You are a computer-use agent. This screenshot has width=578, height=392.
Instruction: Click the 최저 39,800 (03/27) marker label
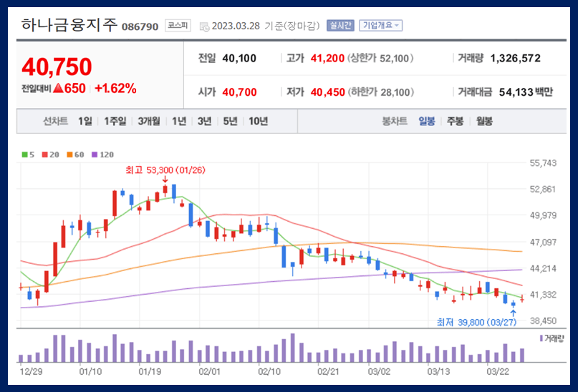pos(476,323)
